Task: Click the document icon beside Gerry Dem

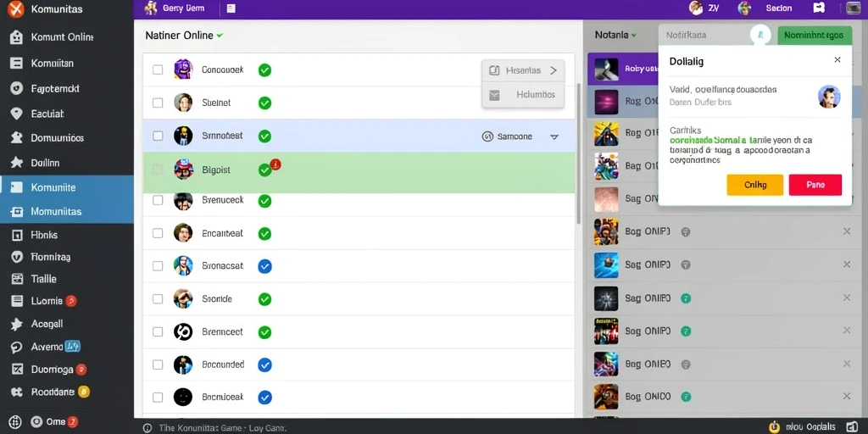Action: point(231,8)
